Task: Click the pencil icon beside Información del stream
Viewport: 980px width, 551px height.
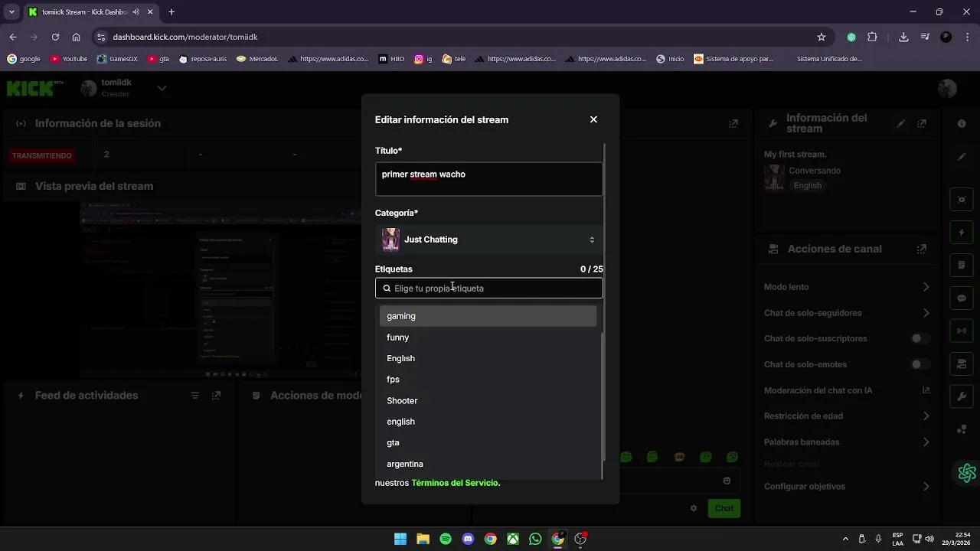Action: (x=901, y=123)
